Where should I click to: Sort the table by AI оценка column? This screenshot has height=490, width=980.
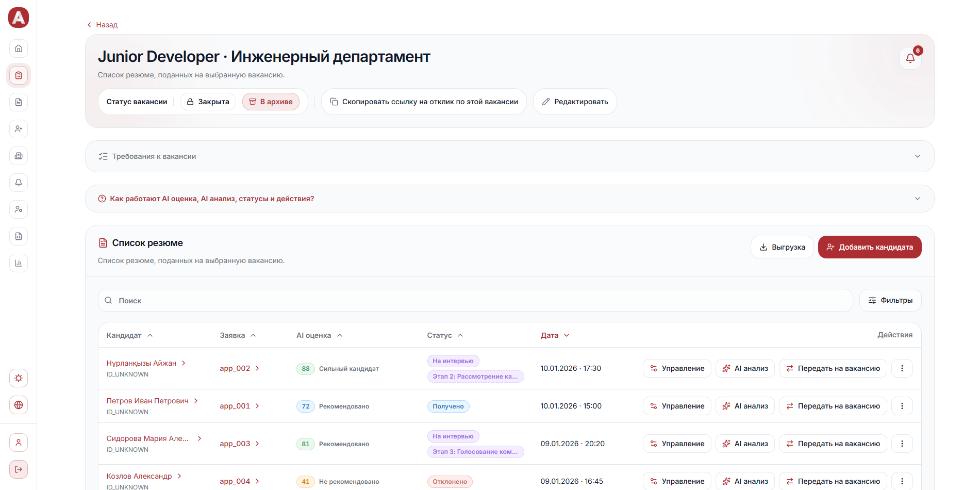(319, 335)
